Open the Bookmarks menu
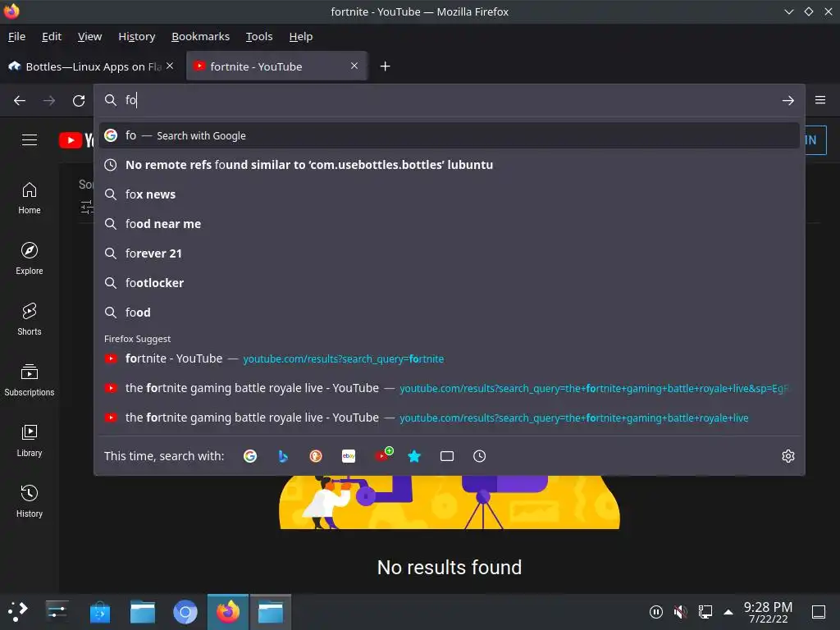The height and width of the screenshot is (630, 840). click(x=200, y=36)
